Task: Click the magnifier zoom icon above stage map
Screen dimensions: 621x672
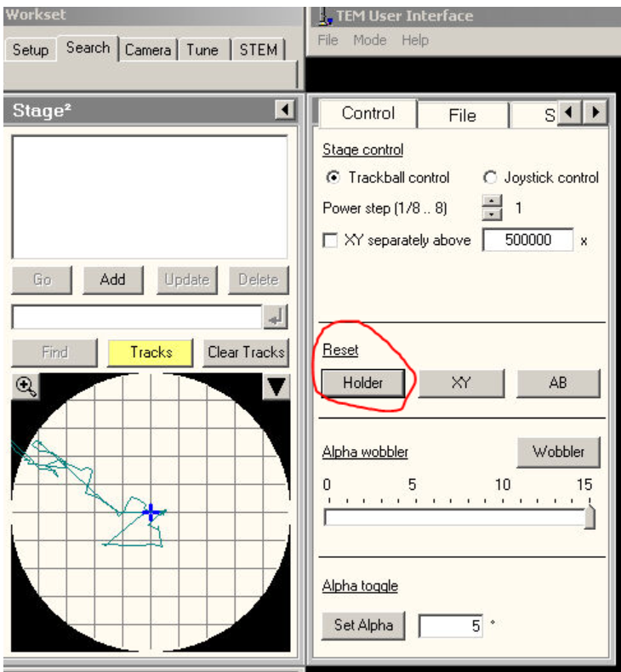Action: point(26,386)
